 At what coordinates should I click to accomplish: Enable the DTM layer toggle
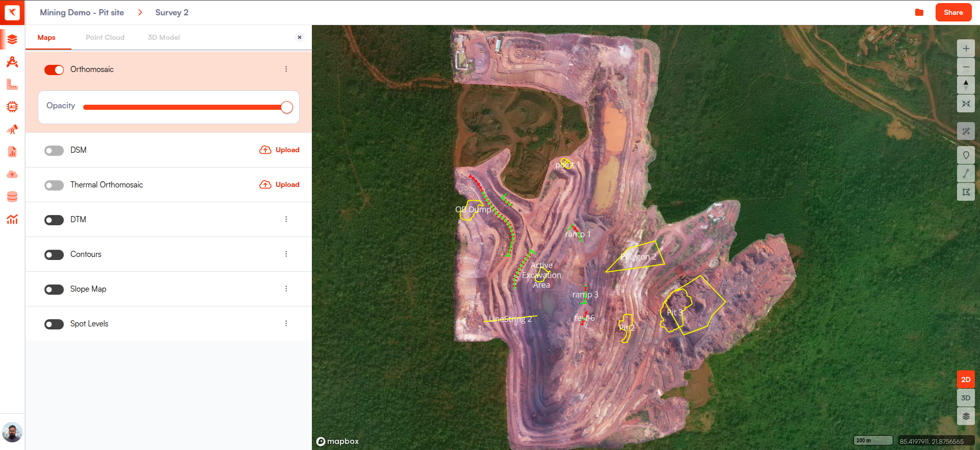pyautogui.click(x=54, y=220)
